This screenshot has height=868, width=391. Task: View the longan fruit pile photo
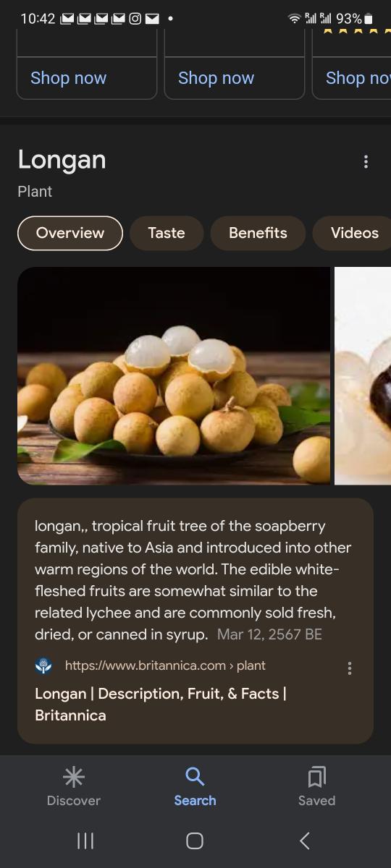pyautogui.click(x=174, y=376)
